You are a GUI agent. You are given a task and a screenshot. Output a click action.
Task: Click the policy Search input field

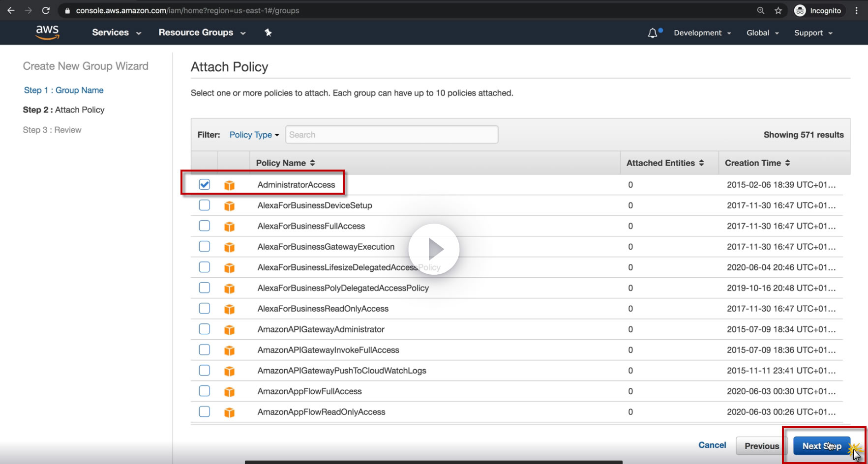[x=391, y=135]
